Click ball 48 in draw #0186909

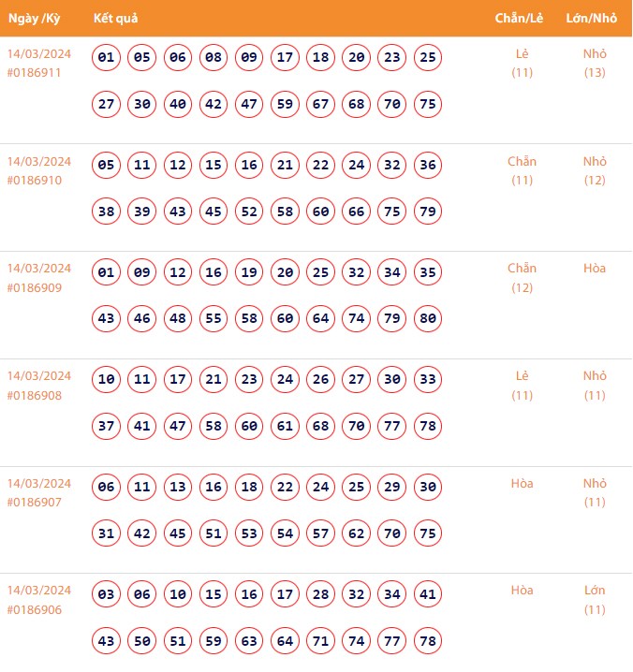point(178,318)
